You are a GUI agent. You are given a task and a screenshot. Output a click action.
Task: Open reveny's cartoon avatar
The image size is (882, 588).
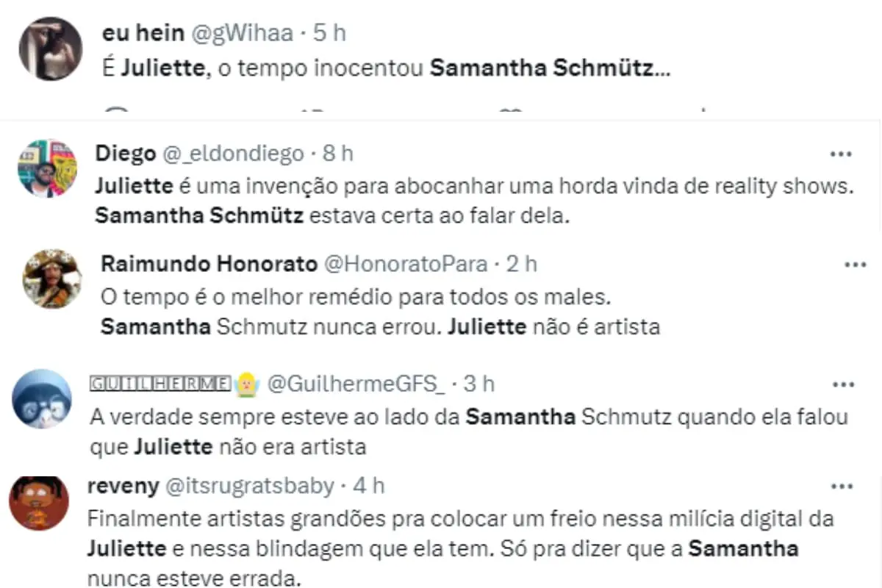click(38, 503)
